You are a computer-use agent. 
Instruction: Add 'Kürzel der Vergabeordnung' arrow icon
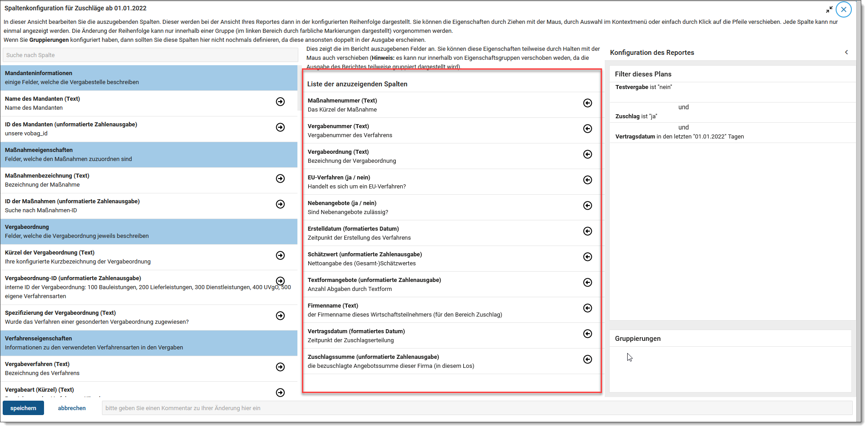pyautogui.click(x=280, y=255)
